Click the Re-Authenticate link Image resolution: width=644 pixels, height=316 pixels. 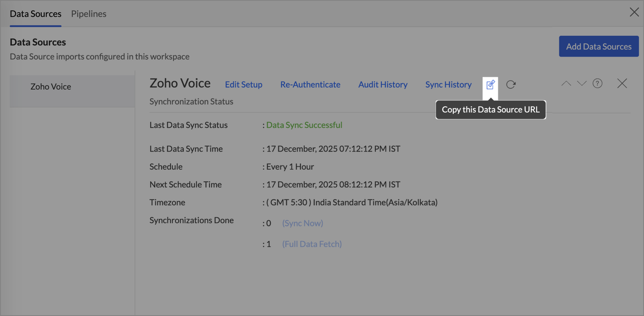click(x=310, y=84)
